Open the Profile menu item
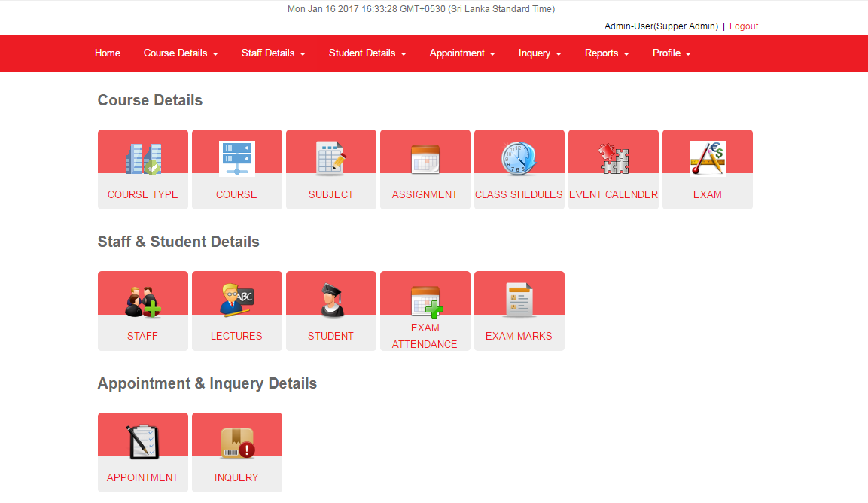Viewport: 868px width, 503px height. click(672, 53)
